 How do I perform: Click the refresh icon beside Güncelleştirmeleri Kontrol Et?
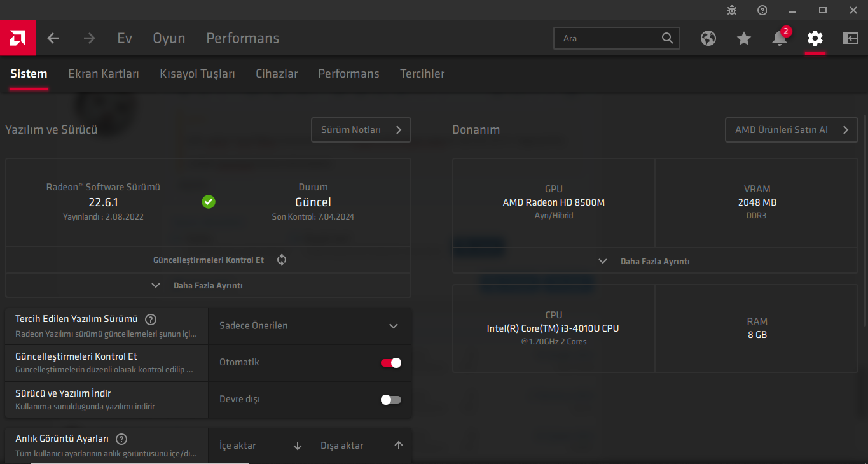282,260
